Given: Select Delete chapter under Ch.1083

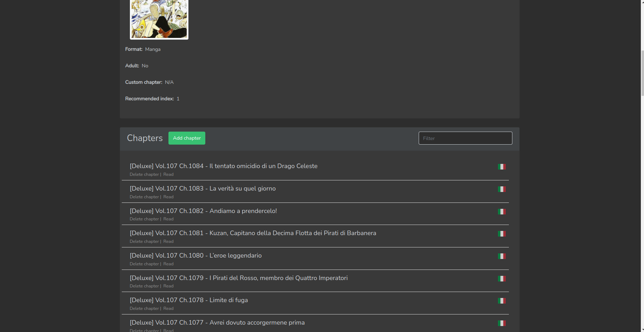Looking at the screenshot, I should (144, 197).
